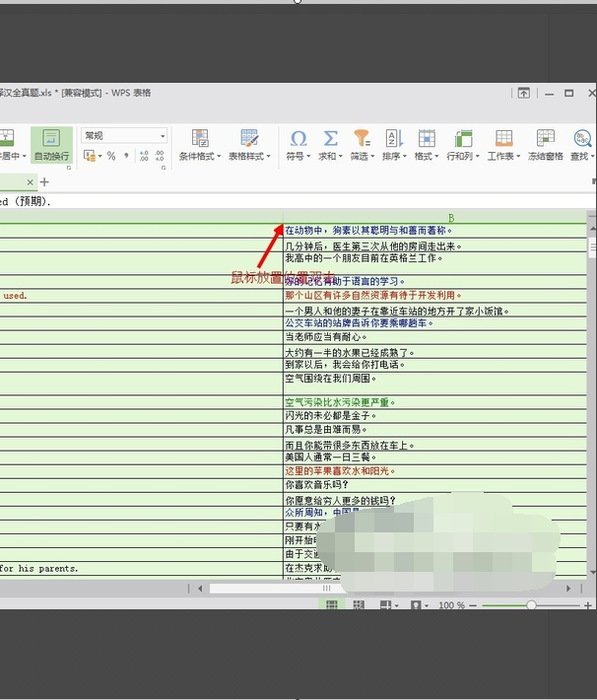Click the vertical scrollbar down arrow

click(592, 572)
